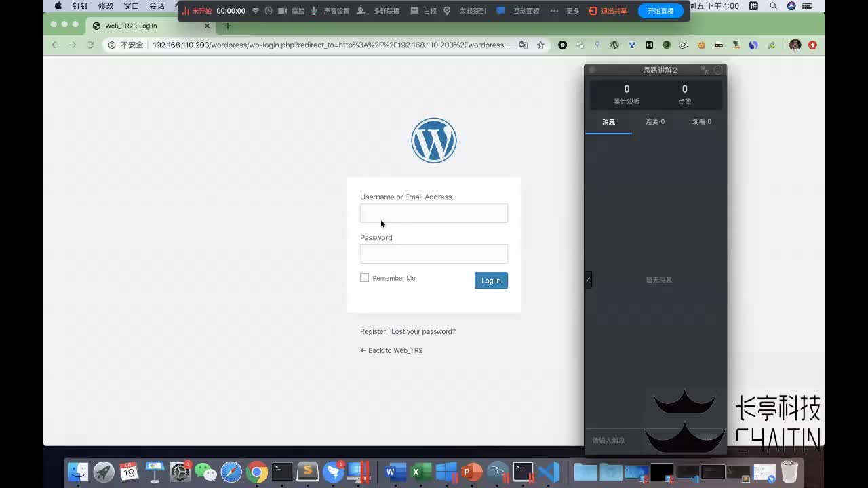
Task: Open PowerPoint from the dock
Action: [472, 472]
